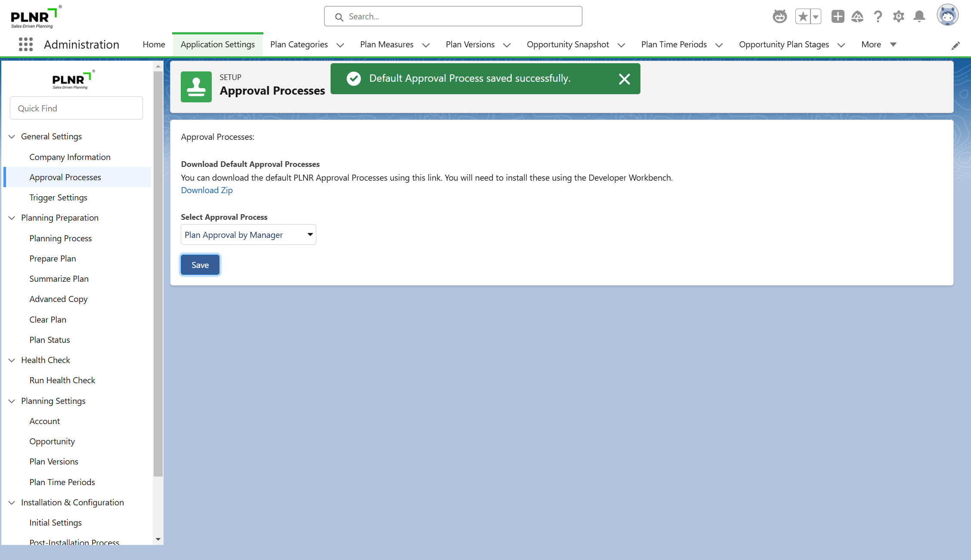Click the edit navigation pencil icon
971x560 pixels.
pyautogui.click(x=956, y=46)
